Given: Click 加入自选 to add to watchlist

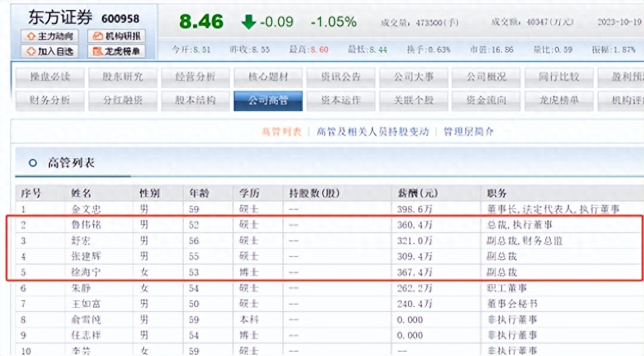Looking at the screenshot, I should 50,51.
